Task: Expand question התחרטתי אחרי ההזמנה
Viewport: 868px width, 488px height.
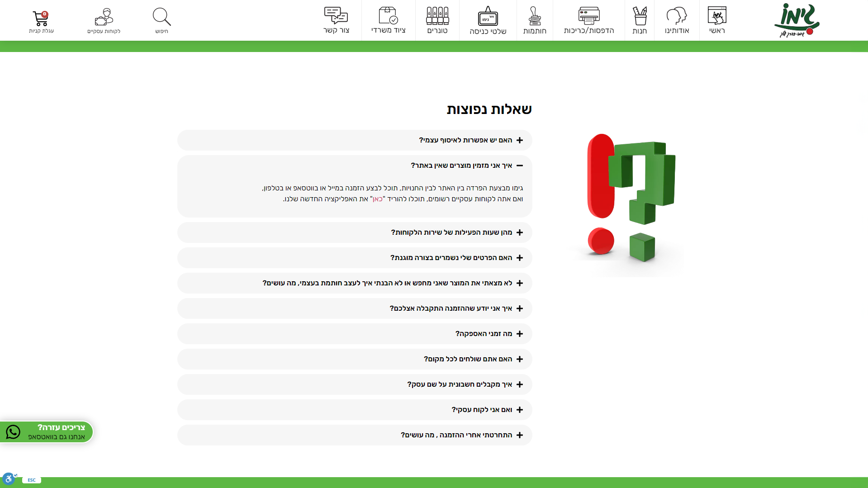Action: 355,435
